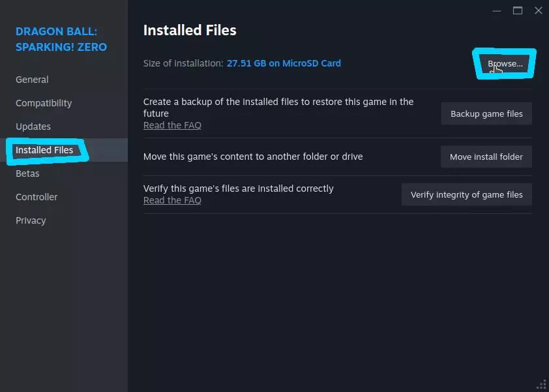Click the Installed Files page heading

190,31
